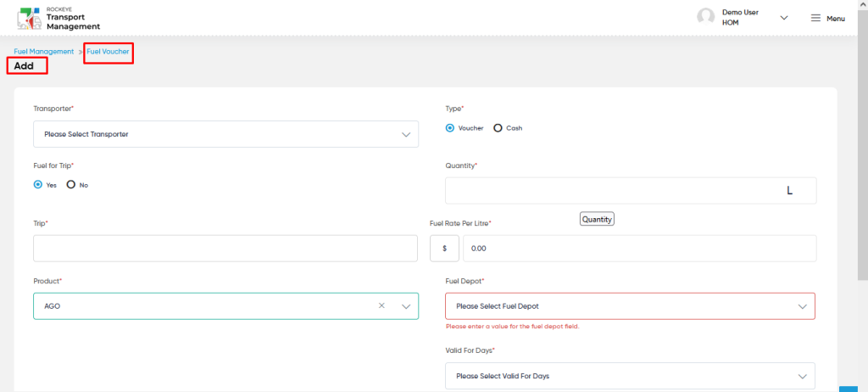Open the Transporter dropdown

(x=225, y=134)
